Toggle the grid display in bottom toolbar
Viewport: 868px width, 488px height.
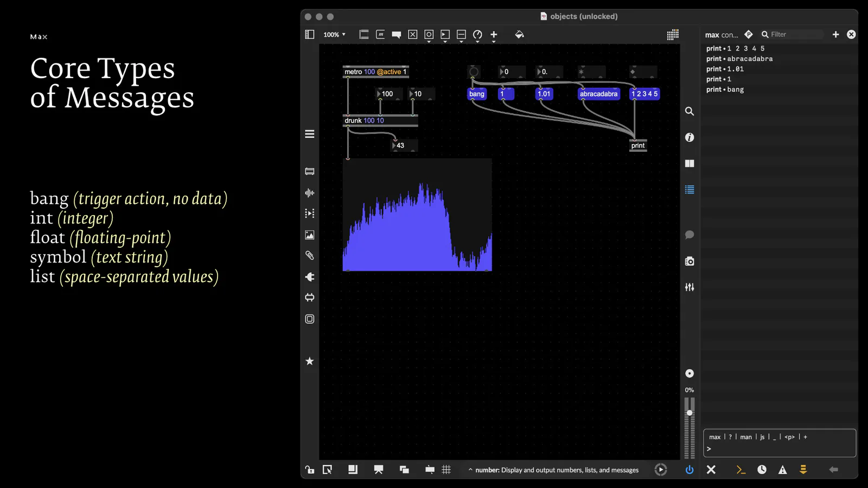click(x=446, y=470)
